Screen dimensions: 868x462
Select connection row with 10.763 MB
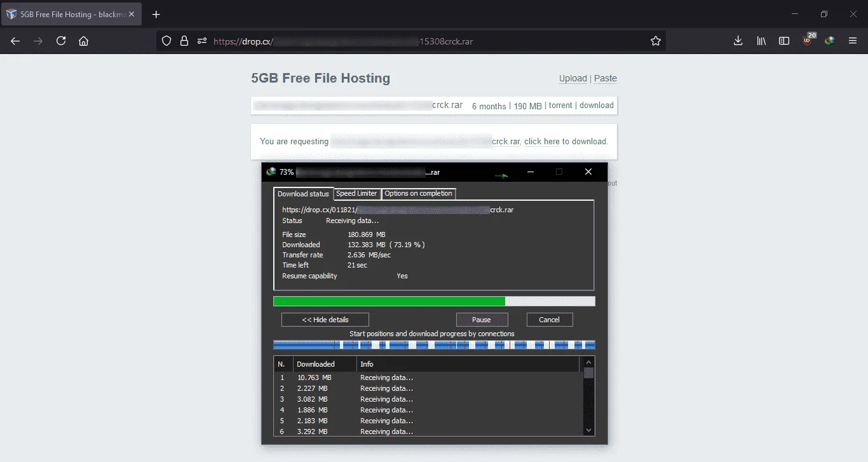click(x=429, y=377)
